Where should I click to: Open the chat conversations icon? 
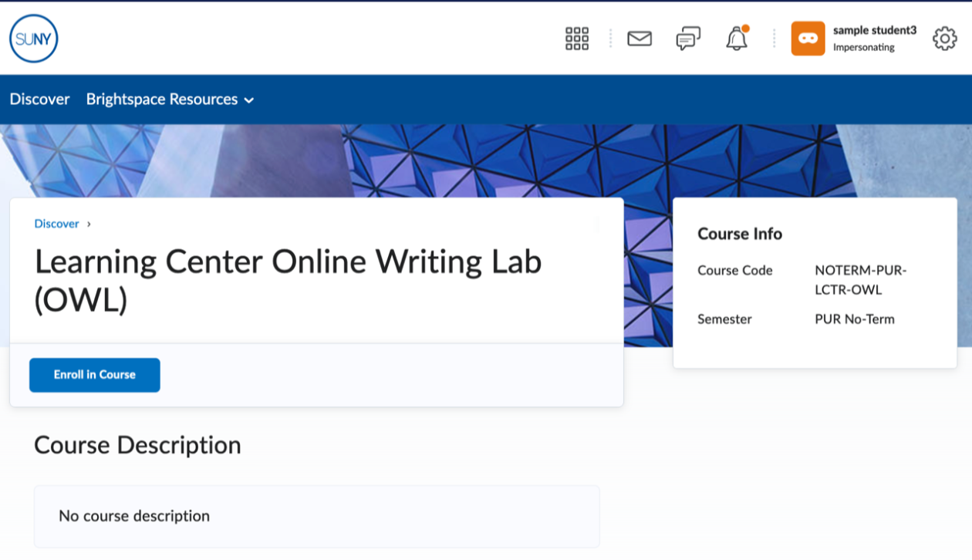[687, 38]
